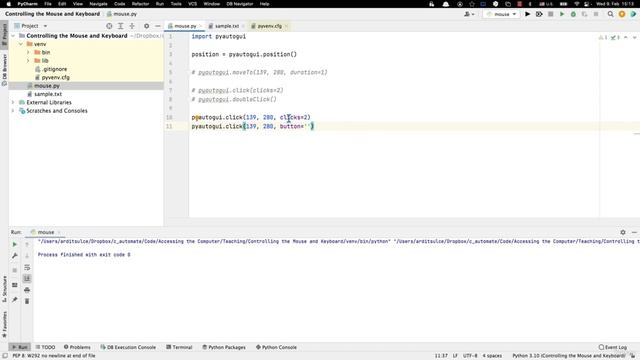Toggle soft-wrap in the Run console
640x360 pixels.
click(x=27, y=267)
